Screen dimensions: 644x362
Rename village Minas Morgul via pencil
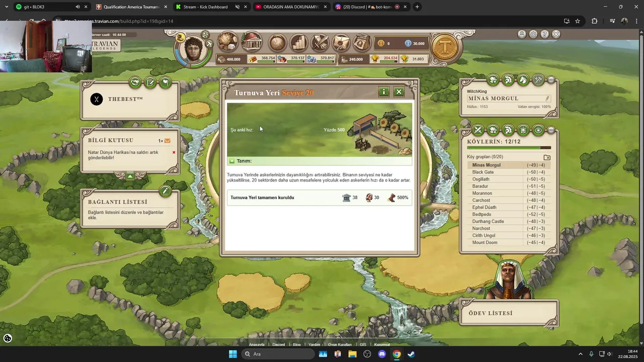[x=547, y=99]
